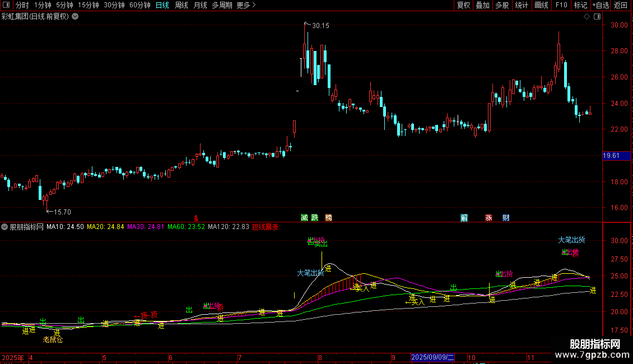
Task: Switch to the 周线 weekly tab
Action: 181,5
